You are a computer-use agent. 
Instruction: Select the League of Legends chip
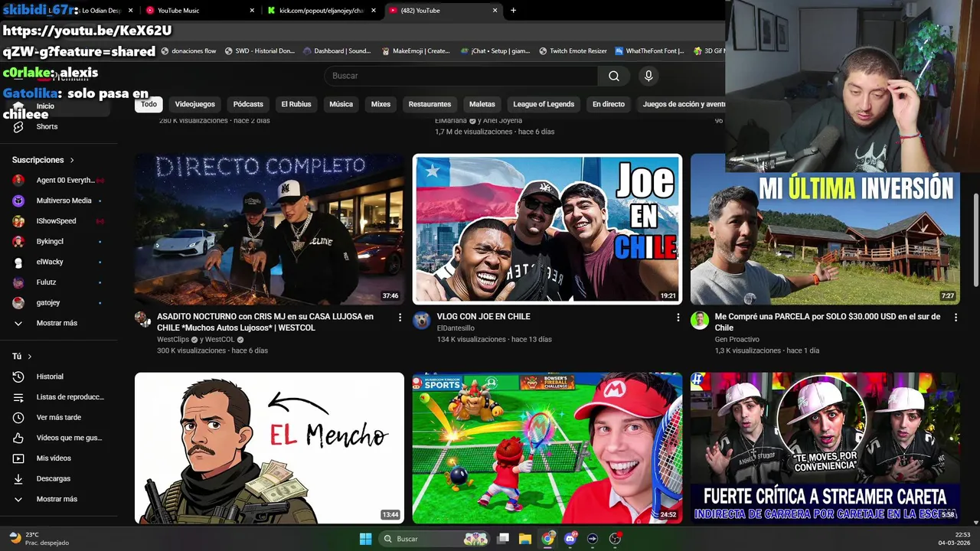[544, 104]
